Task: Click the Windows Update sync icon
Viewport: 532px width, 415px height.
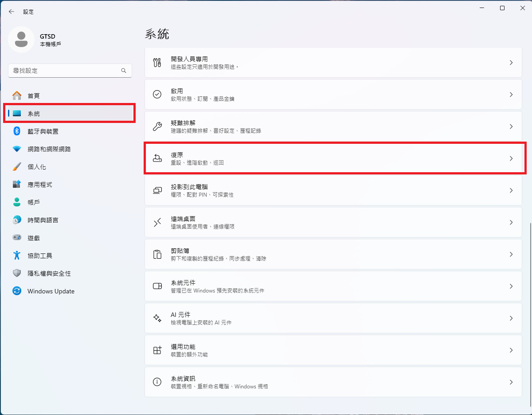Action: 17,291
